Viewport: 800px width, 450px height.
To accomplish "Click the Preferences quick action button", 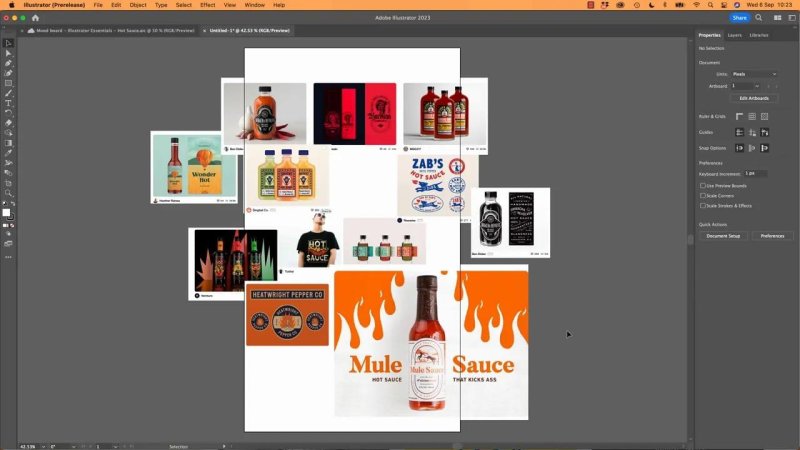I will [772, 236].
